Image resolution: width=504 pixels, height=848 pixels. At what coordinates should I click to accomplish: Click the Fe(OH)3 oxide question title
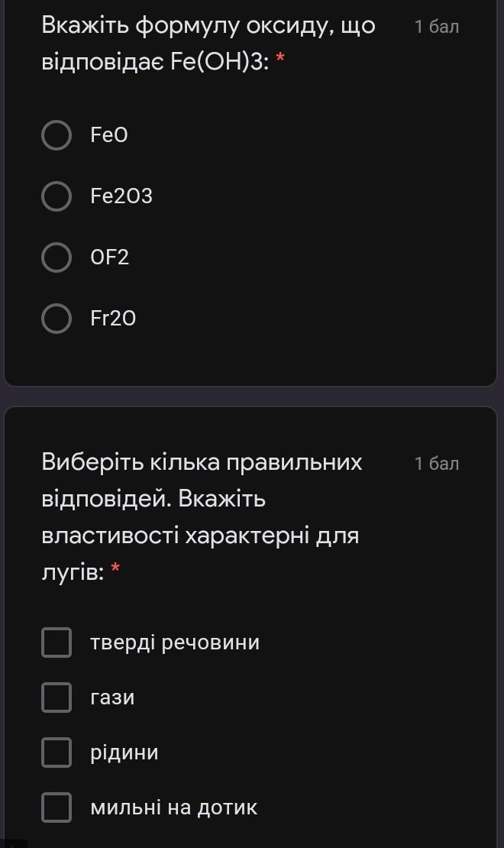[x=208, y=44]
